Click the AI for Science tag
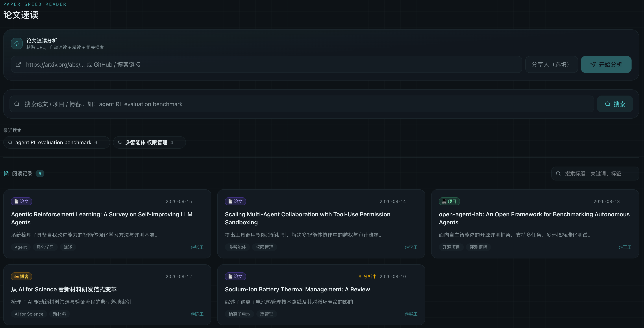The image size is (644, 328). pyautogui.click(x=29, y=314)
